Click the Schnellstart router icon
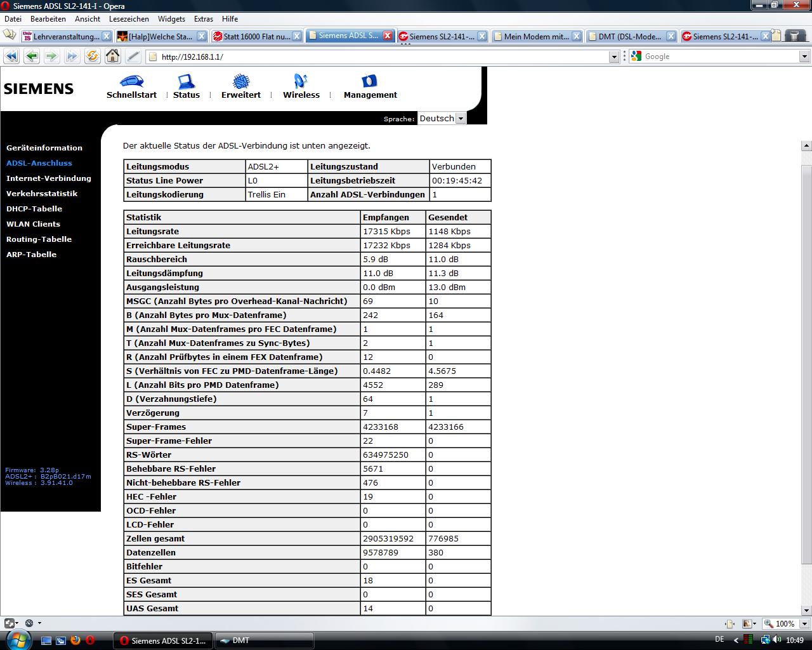The height and width of the screenshot is (650, 812). (131, 81)
